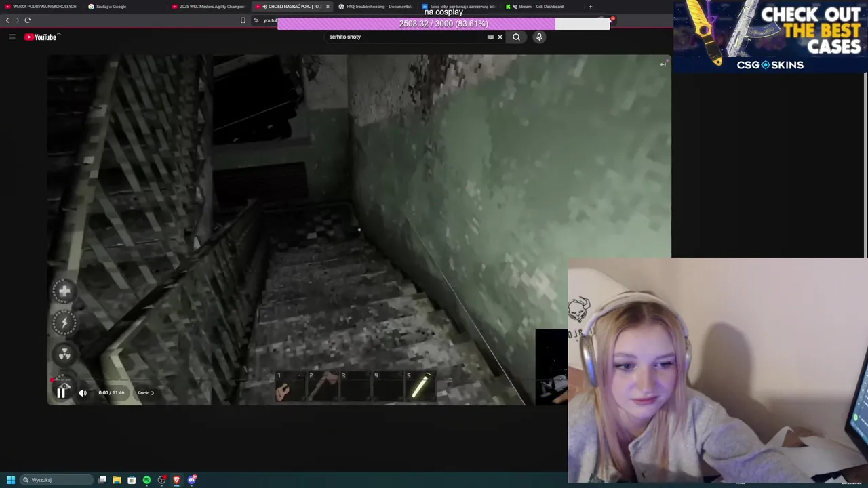
Task: Clear the search query with X
Action: (500, 37)
